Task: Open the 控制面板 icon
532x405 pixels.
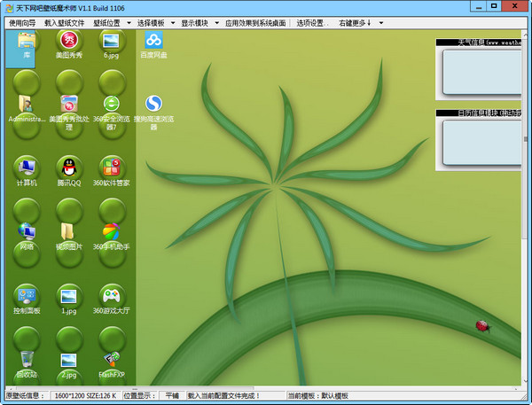Action: pos(27,294)
